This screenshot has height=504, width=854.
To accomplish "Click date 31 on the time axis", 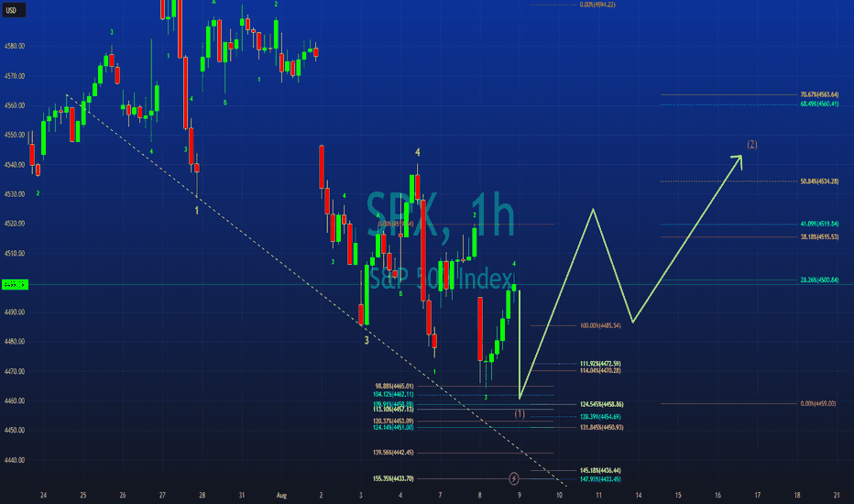I will pos(241,495).
